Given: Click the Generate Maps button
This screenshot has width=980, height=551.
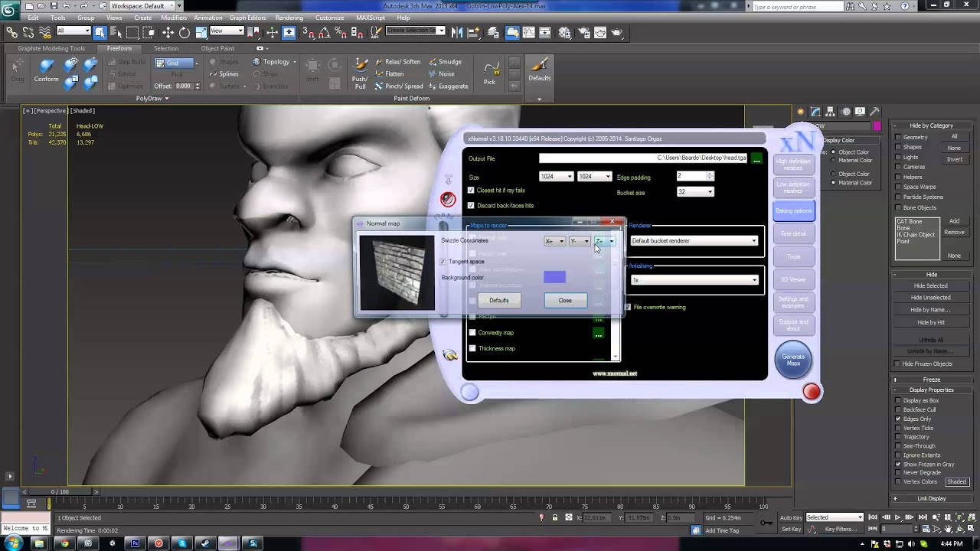Looking at the screenshot, I should tap(793, 360).
